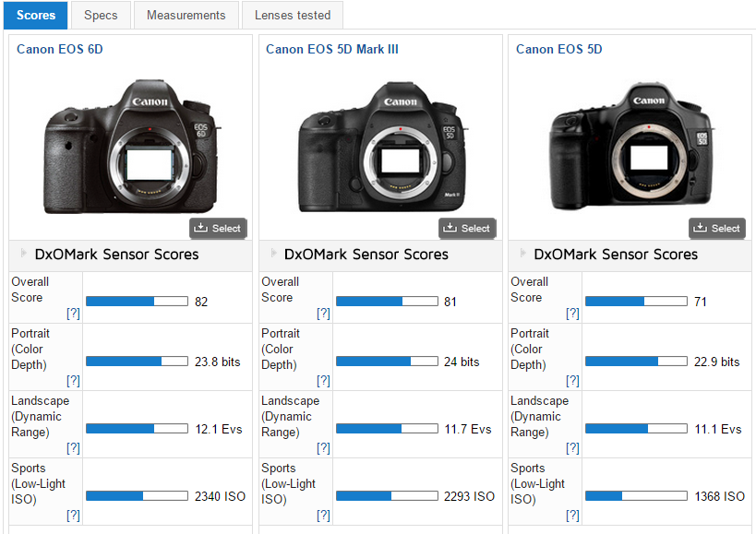Viewport: 756px width, 534px height.
Task: Collapse DxOMark Sensor Scores for 5D Mark III
Action: coord(273,254)
